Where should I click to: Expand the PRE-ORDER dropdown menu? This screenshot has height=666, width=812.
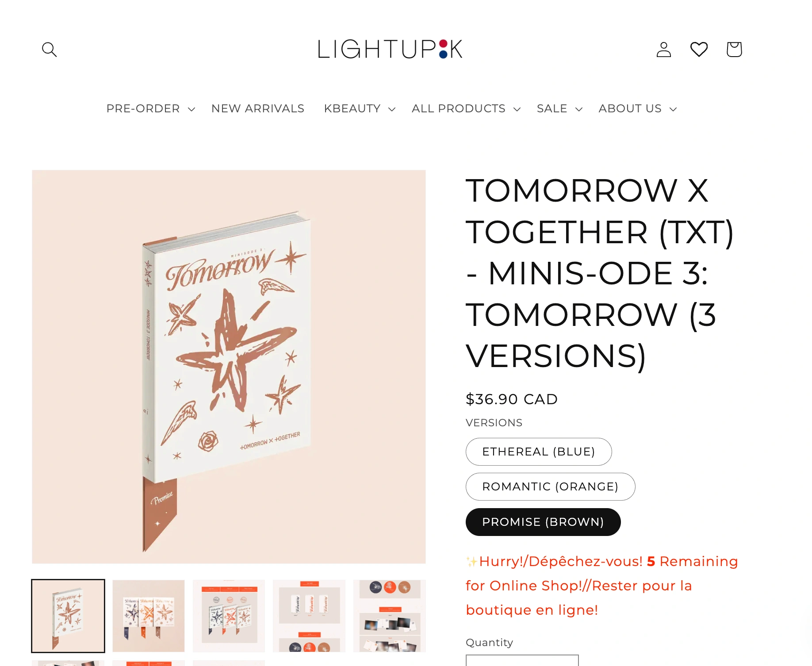(x=150, y=108)
